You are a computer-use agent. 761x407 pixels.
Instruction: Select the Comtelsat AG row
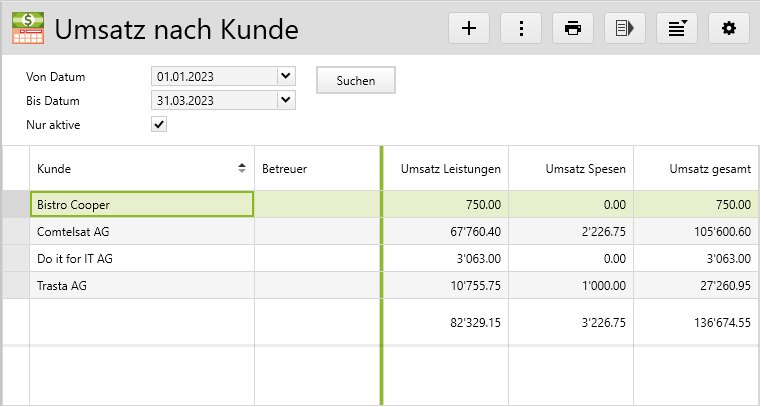[140, 231]
